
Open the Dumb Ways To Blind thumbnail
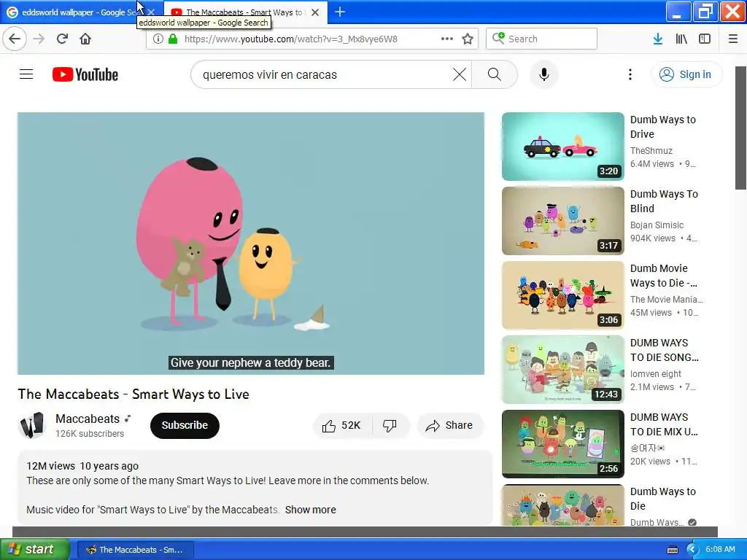(562, 221)
